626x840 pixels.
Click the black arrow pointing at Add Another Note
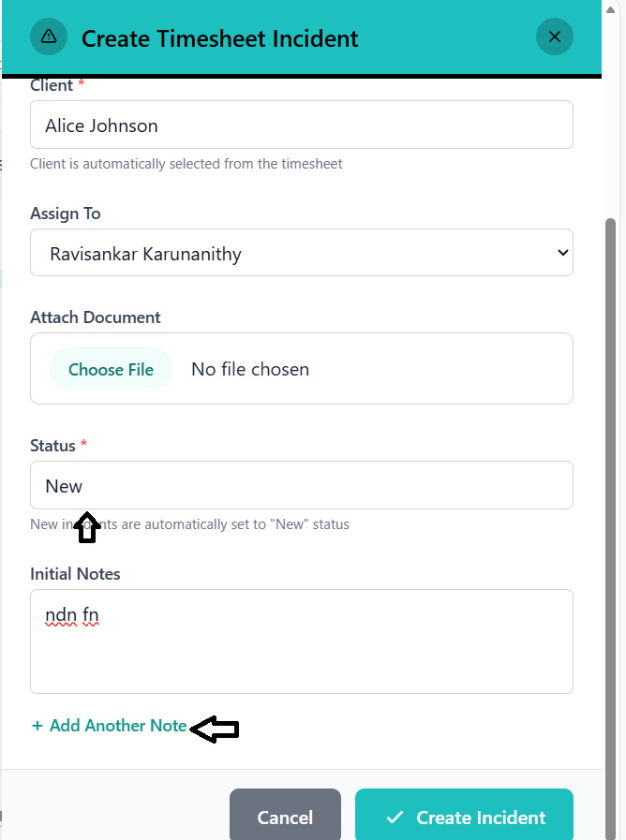(x=215, y=729)
